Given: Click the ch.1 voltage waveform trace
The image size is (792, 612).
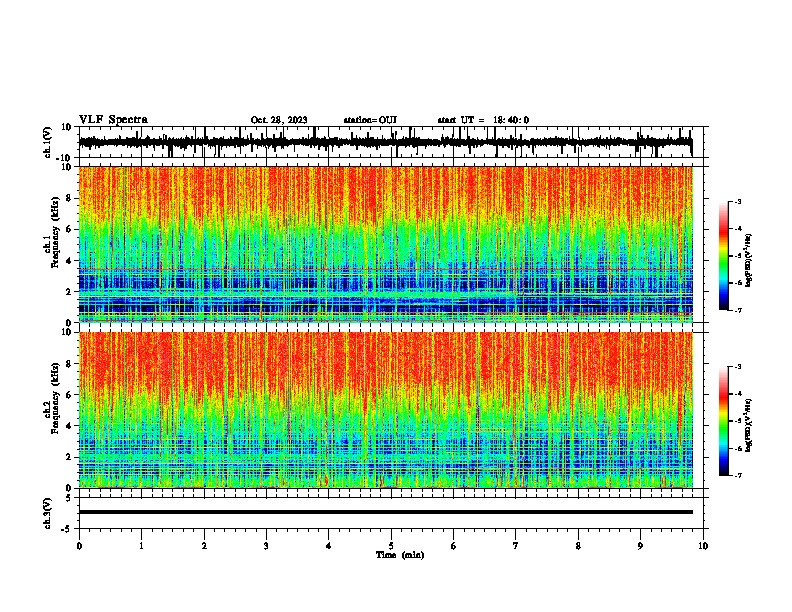Looking at the screenshot, I should click(385, 142).
